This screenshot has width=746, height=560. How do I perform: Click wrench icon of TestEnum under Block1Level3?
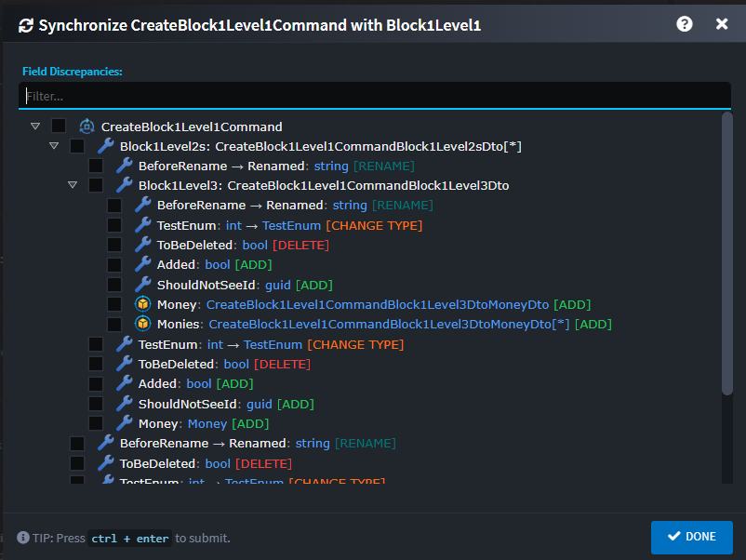pos(142,225)
